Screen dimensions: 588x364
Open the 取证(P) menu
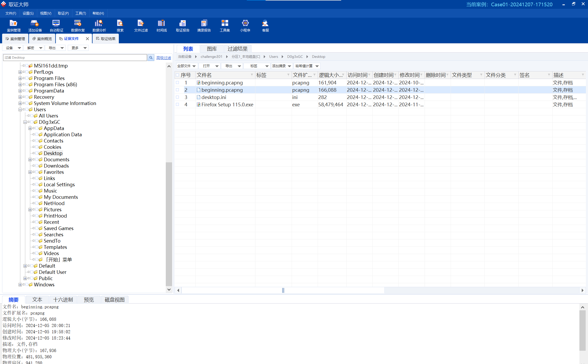pyautogui.click(x=63, y=13)
